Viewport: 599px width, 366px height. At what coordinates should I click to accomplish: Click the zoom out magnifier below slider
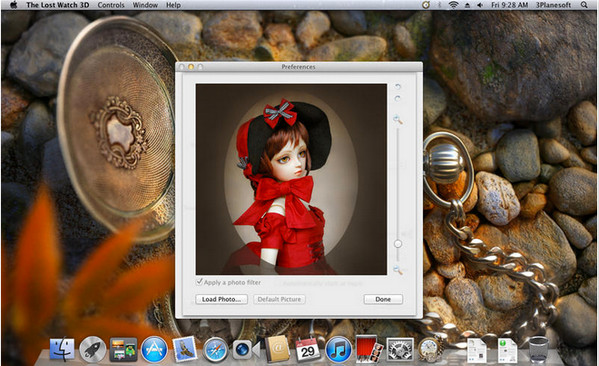(398, 270)
